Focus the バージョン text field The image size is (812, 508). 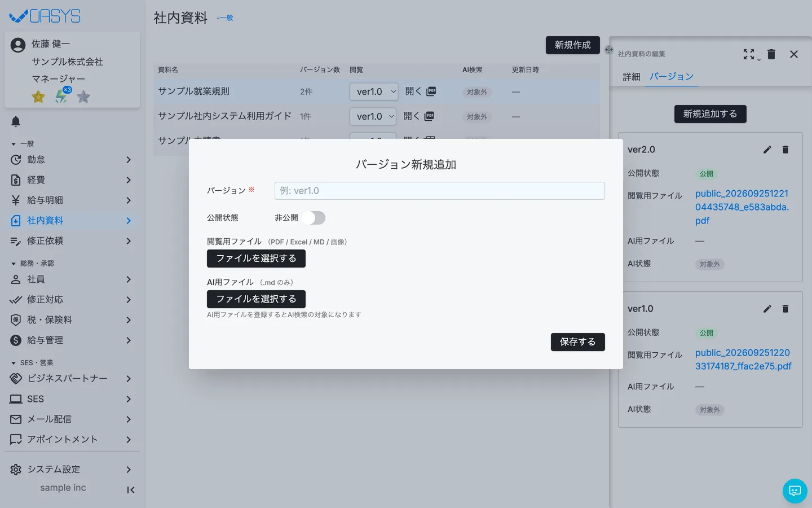pyautogui.click(x=440, y=191)
